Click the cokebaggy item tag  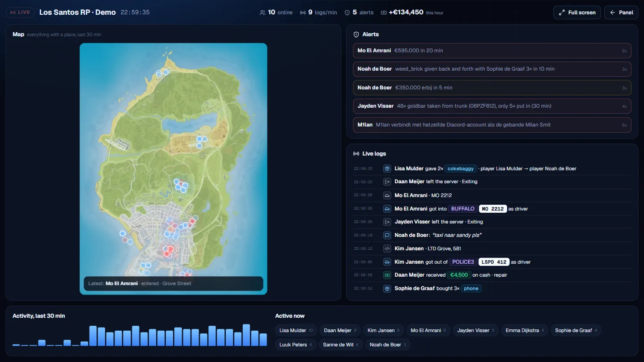461,168
